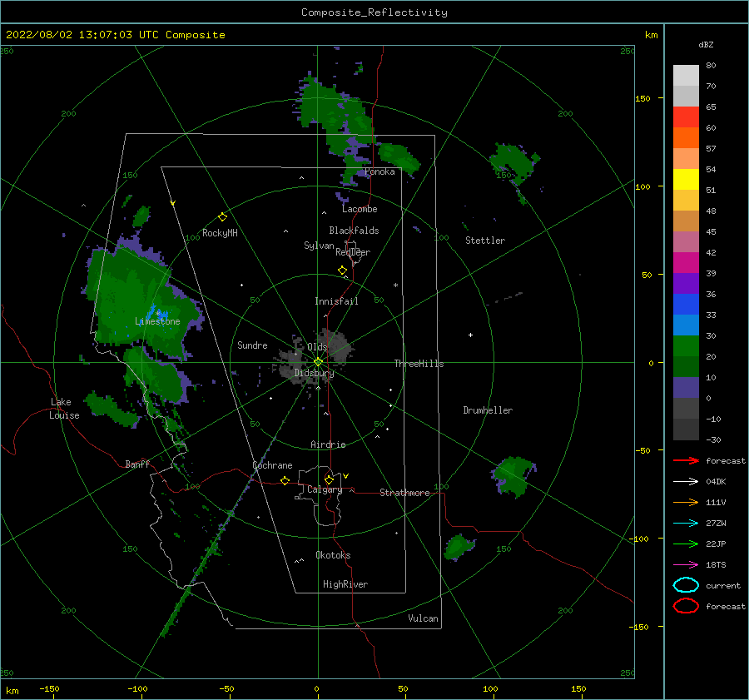
Task: Click the Drumheller city label
Action: pyautogui.click(x=488, y=410)
